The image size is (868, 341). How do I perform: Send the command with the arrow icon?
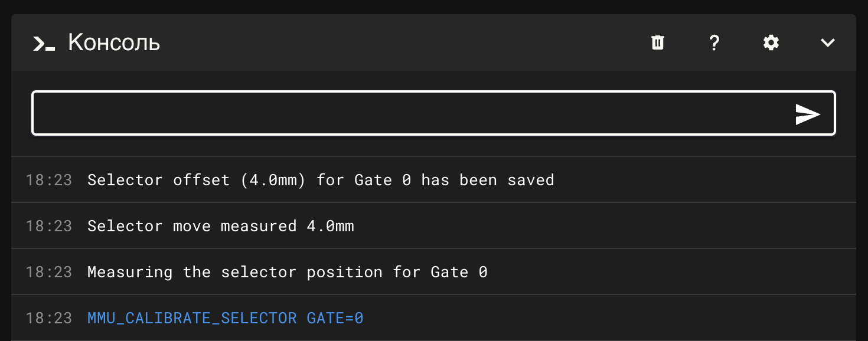coord(808,114)
